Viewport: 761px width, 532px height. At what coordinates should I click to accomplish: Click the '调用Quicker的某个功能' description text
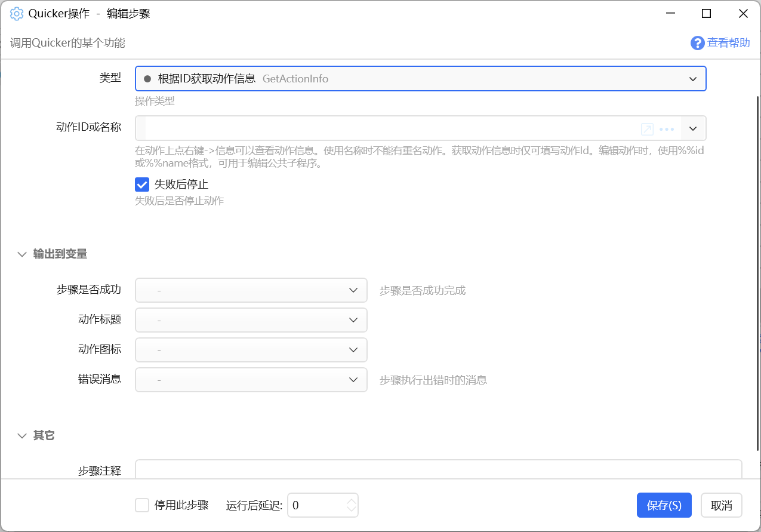tap(67, 43)
